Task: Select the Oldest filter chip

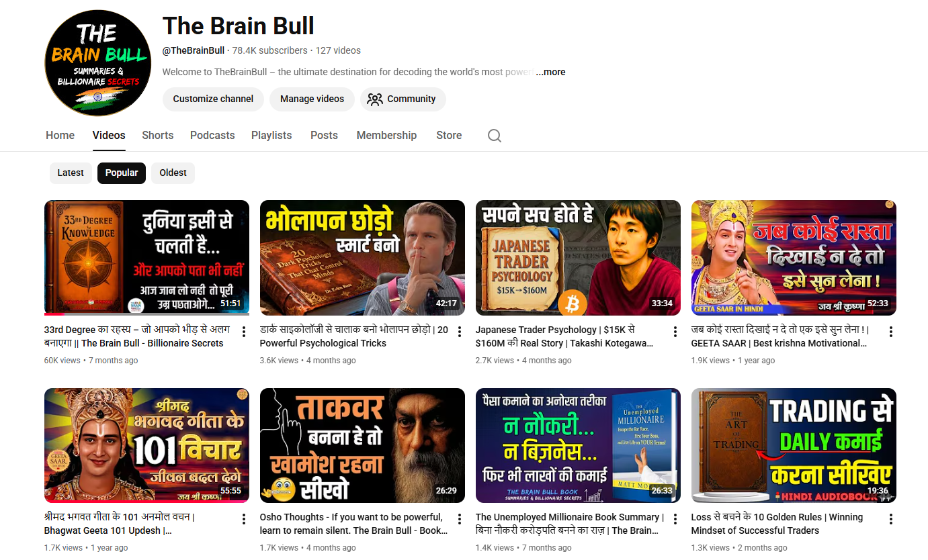Action: coord(173,173)
